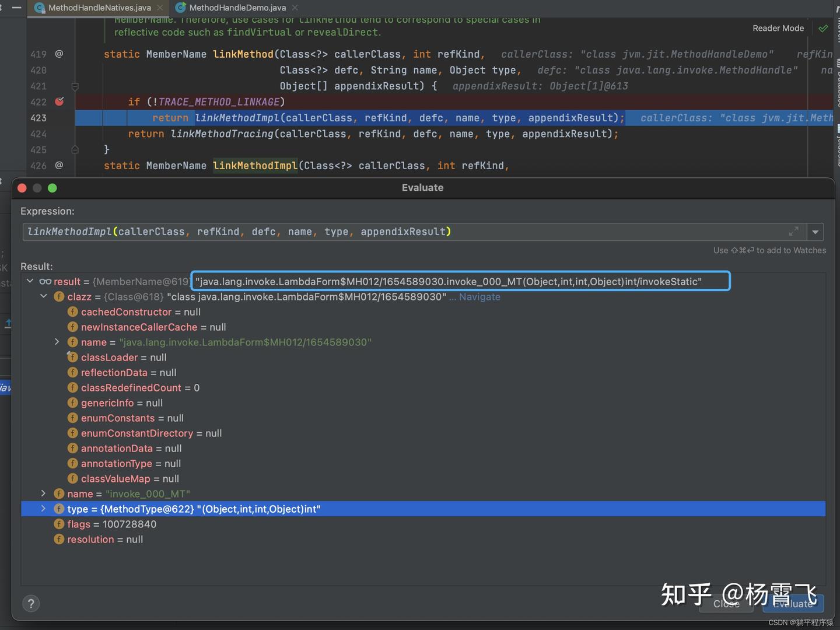Close the MethodHandleNatives.java tab

pyautogui.click(x=160, y=8)
